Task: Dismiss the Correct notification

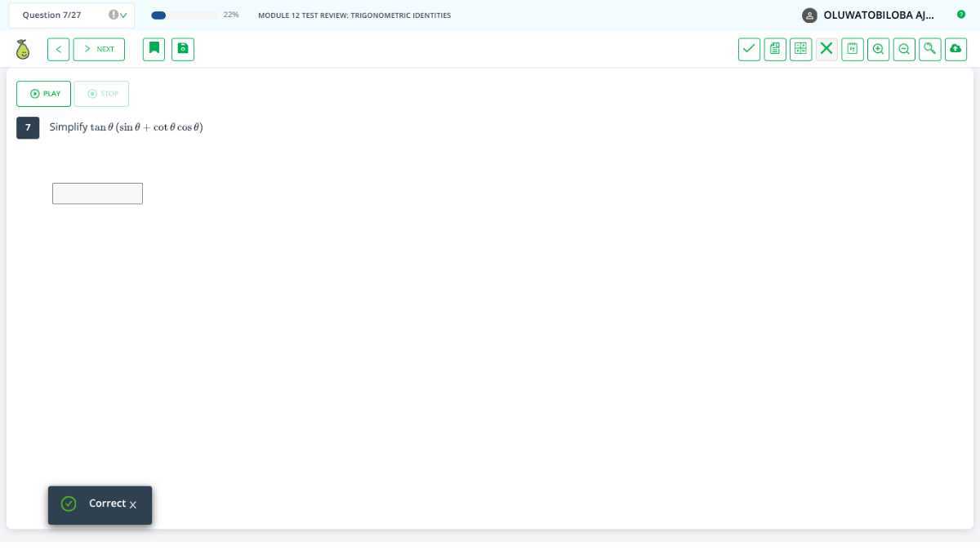Action: tap(133, 505)
